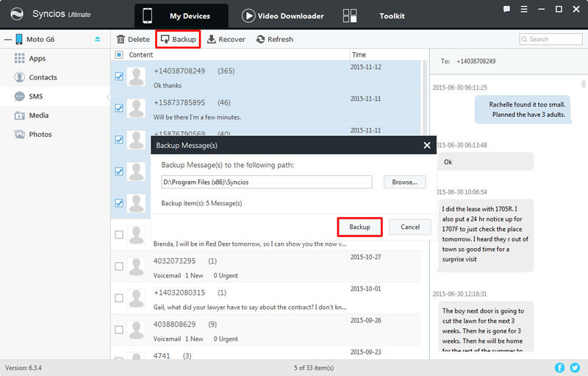This screenshot has height=376, width=588.
Task: Check the 4032073295 voicemail checkbox
Action: (119, 266)
